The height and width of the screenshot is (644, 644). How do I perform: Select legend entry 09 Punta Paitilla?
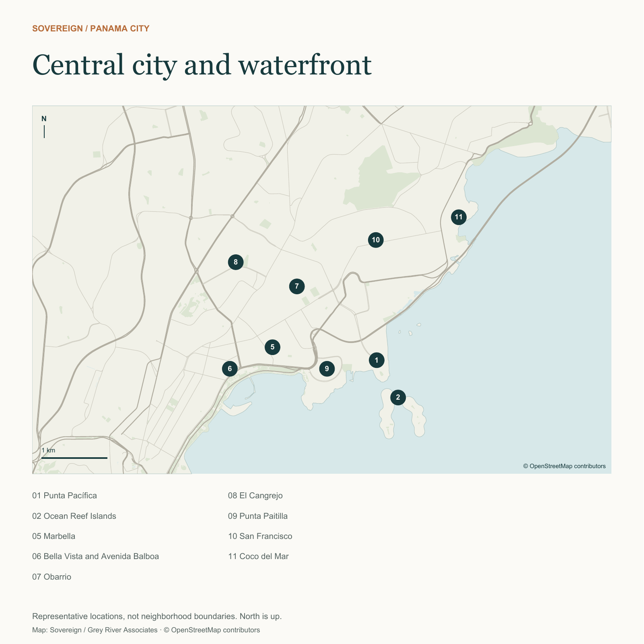coord(258,516)
